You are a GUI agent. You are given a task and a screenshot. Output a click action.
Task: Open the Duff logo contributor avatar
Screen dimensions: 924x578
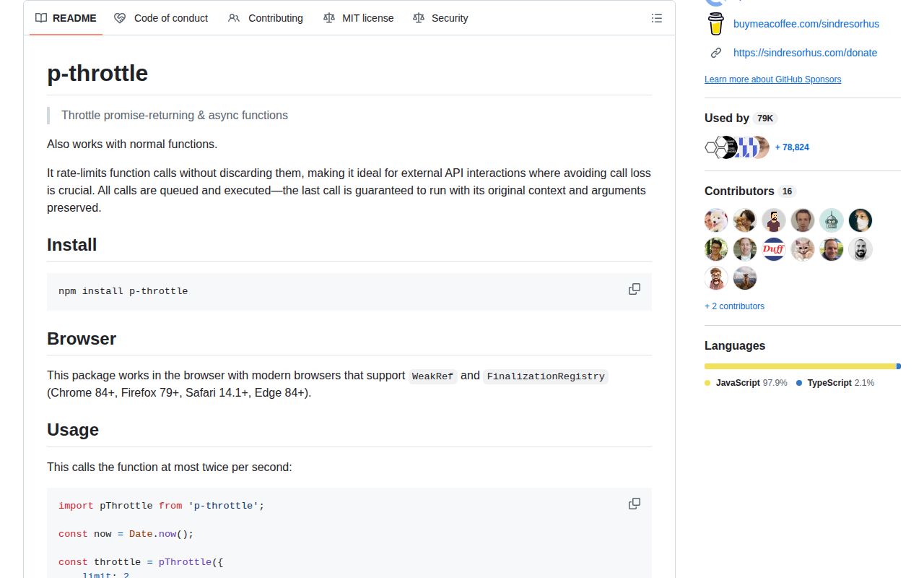pos(774,249)
